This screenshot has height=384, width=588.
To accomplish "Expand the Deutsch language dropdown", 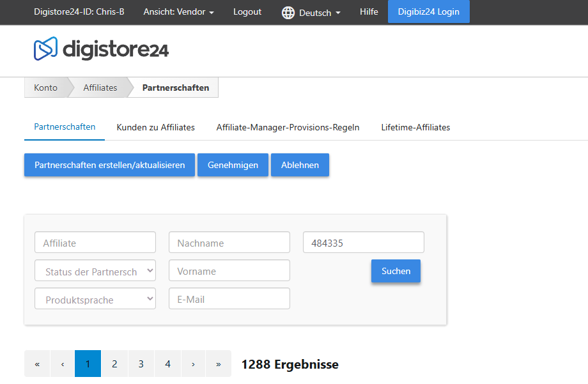I will click(320, 13).
